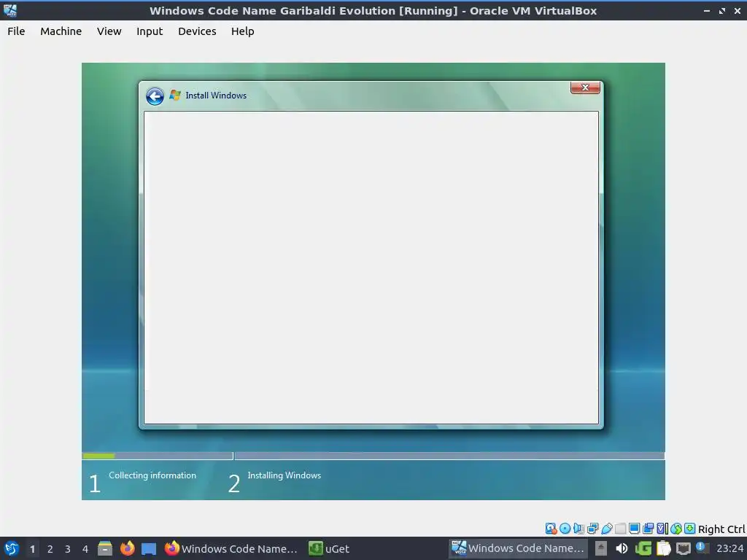The width and height of the screenshot is (747, 560).
Task: Open the Devices menu
Action: (x=197, y=31)
